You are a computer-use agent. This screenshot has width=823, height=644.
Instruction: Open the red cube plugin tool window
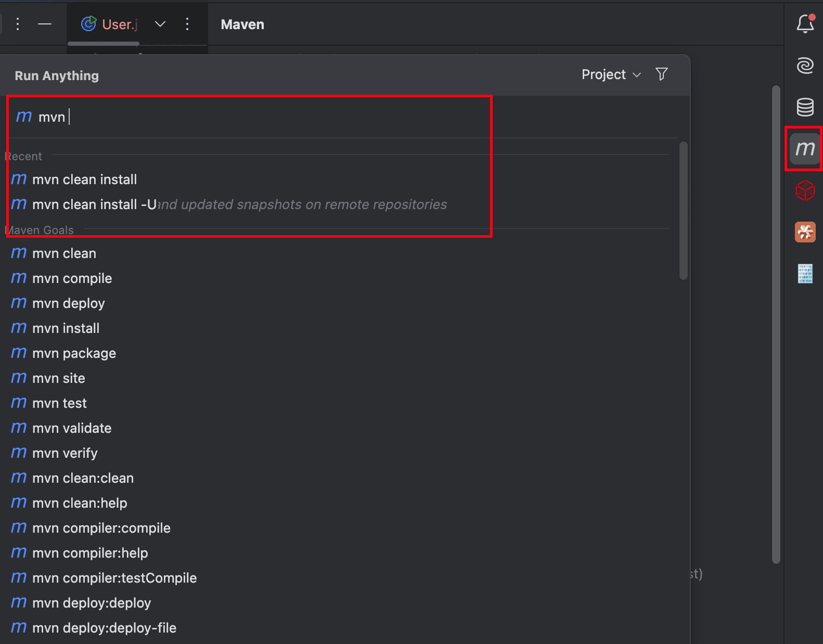pyautogui.click(x=805, y=190)
